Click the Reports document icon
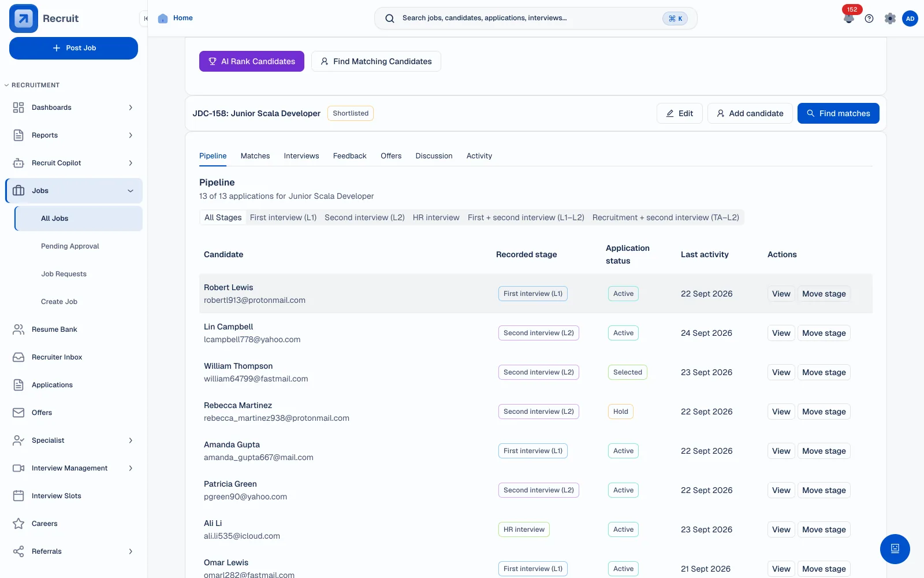 18,135
